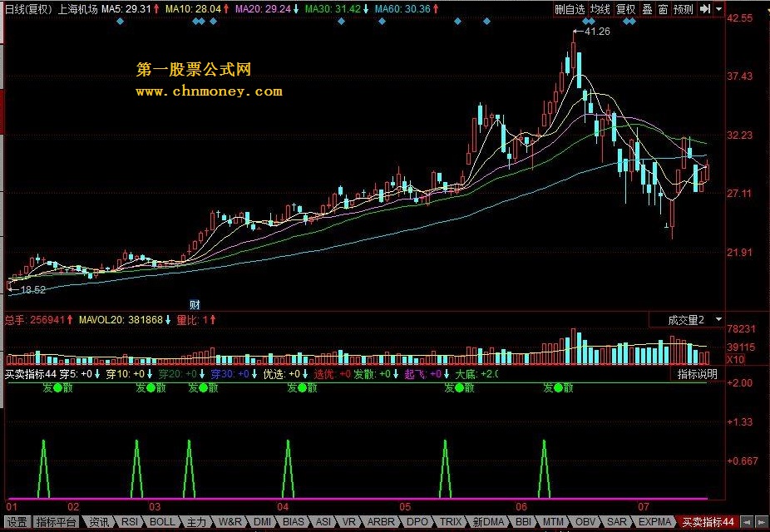This screenshot has width=770, height=532.
Task: Click the 买卖指标44 indicator name label
Action: point(31,374)
